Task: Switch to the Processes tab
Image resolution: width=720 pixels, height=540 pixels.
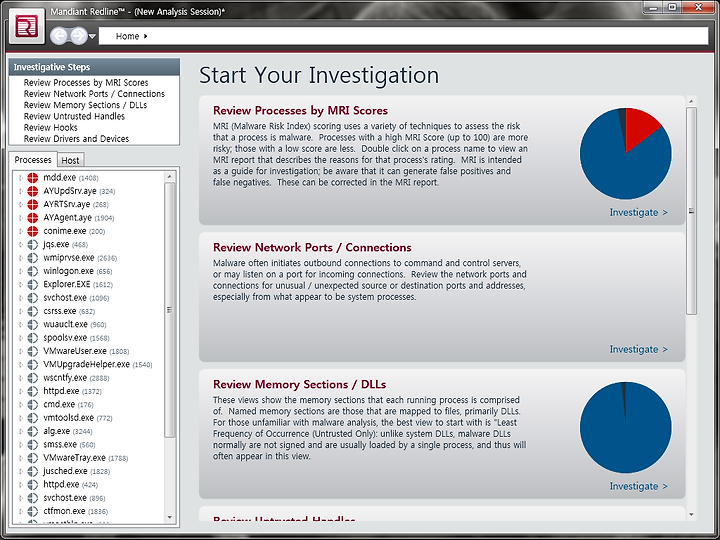Action: coord(33,159)
